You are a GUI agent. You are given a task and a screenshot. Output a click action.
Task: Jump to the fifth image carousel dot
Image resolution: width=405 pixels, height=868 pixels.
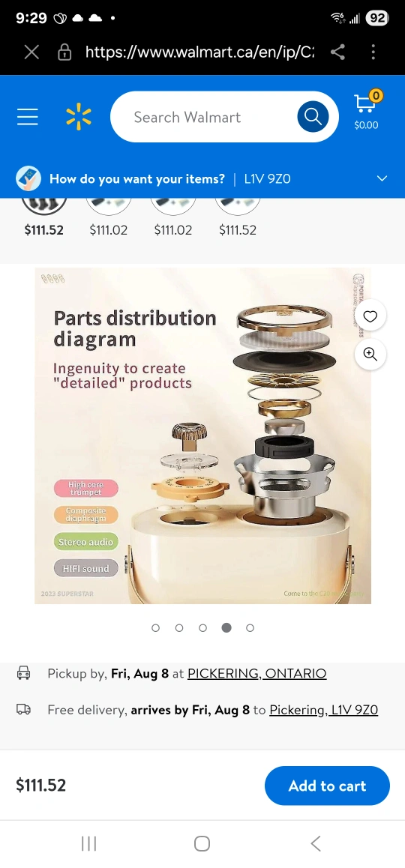[250, 627]
